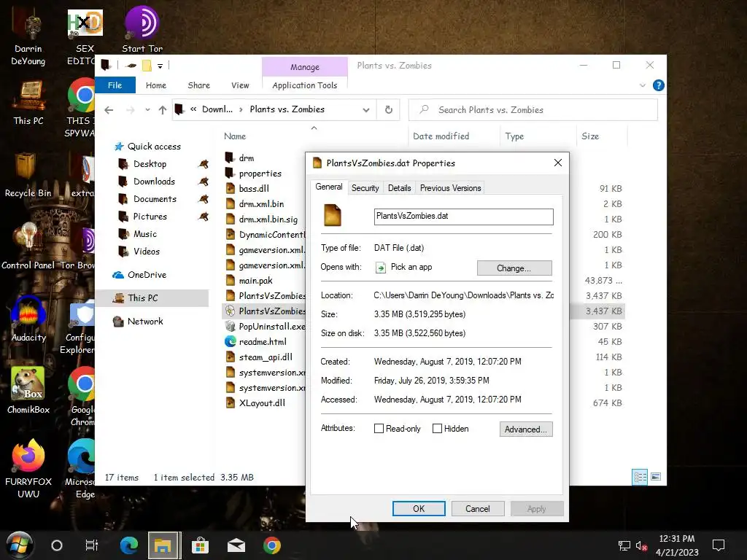Select PopUninstall.exe in file list
Viewport: 747px width, 560px height.
click(x=271, y=326)
